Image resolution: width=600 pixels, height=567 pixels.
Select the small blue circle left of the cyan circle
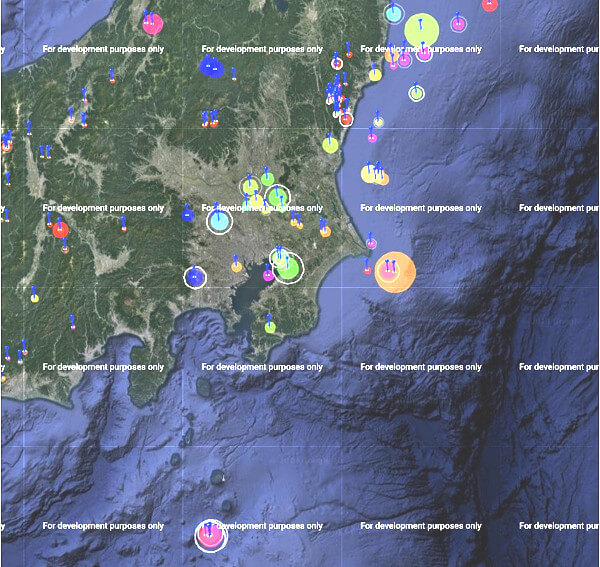187,214
